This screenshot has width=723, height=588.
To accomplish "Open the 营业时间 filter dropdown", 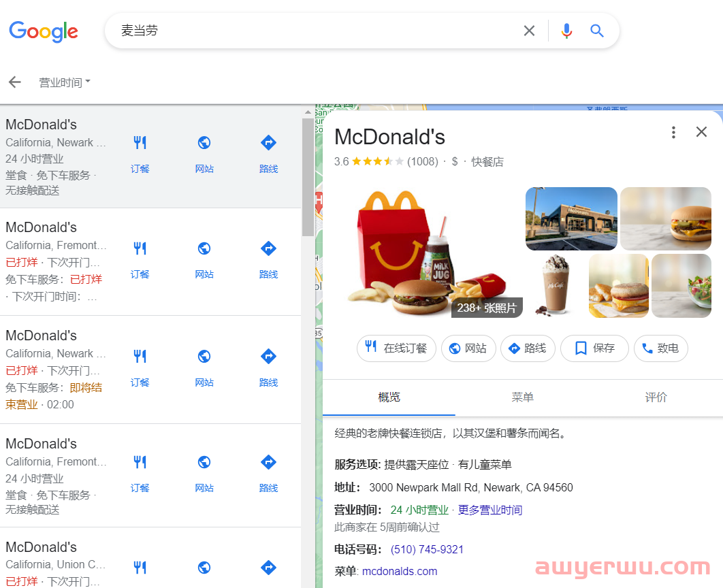I will pyautogui.click(x=65, y=82).
